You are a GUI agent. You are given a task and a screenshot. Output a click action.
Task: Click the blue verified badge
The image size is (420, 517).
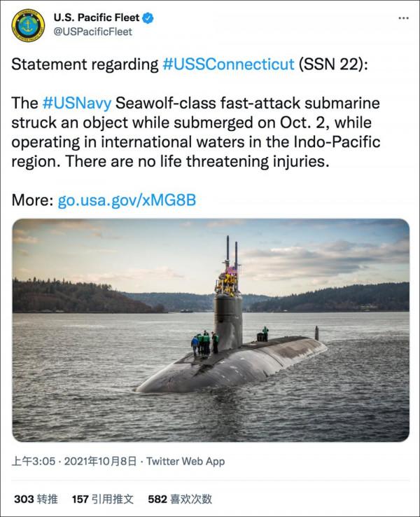[149, 18]
